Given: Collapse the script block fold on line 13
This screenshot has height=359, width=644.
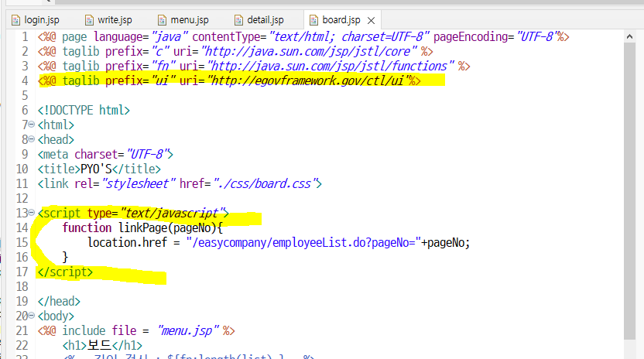Looking at the screenshot, I should click(32, 213).
